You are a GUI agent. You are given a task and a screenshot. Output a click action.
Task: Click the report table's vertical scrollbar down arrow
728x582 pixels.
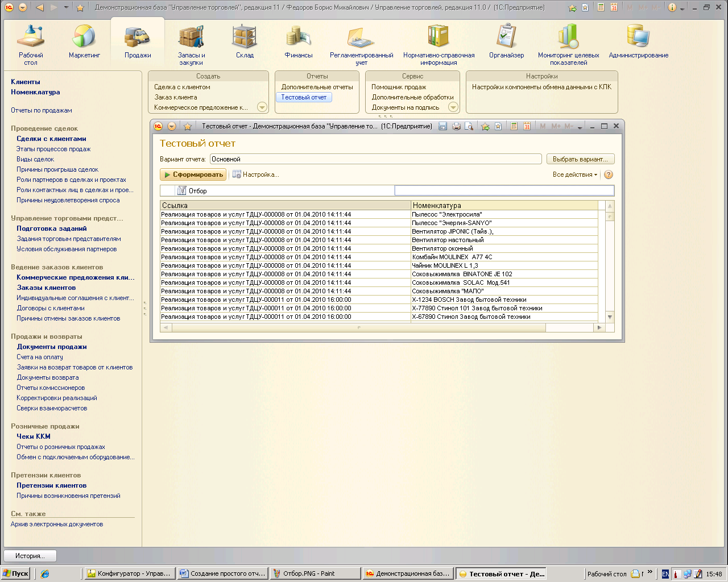tap(610, 317)
